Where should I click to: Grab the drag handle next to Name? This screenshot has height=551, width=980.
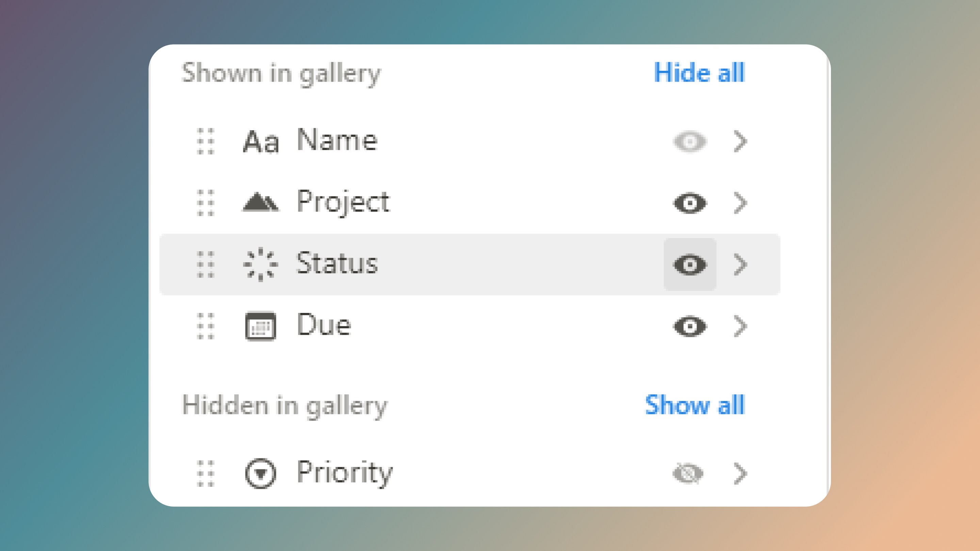(x=206, y=141)
